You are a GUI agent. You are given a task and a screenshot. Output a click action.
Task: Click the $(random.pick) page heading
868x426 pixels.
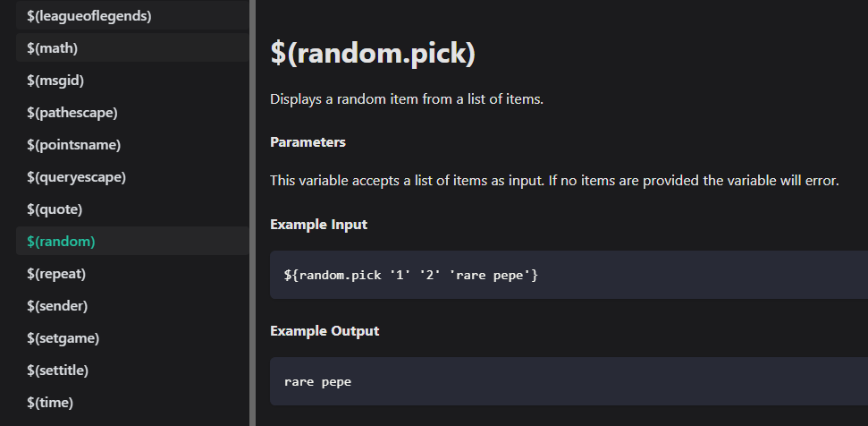373,53
